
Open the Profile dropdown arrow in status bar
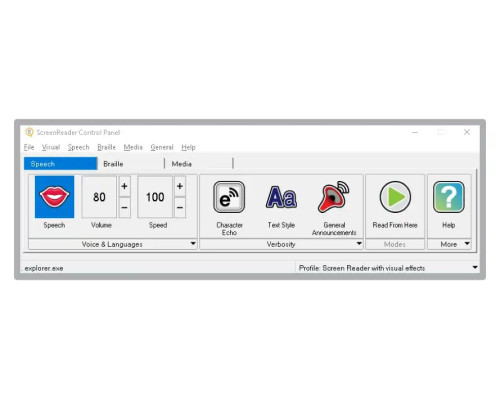click(475, 267)
